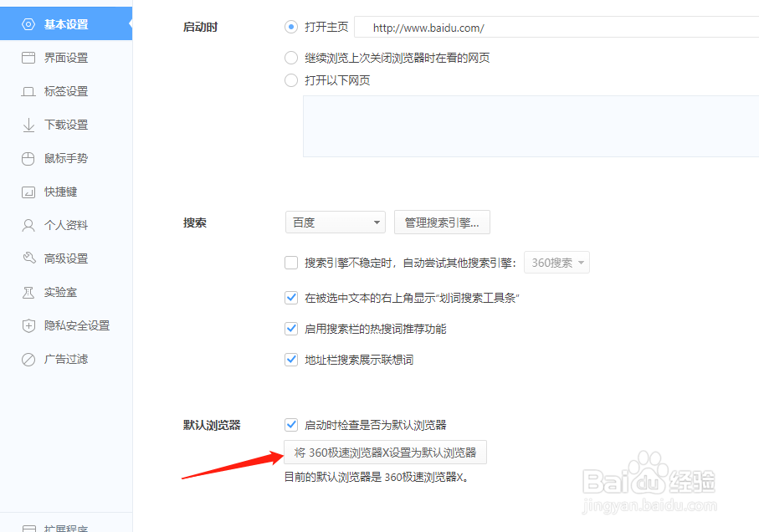Viewport: 759px width, 532px height.
Task: Click 目前的默认浏览器是 360极速浏览器X status text
Action: (376, 478)
